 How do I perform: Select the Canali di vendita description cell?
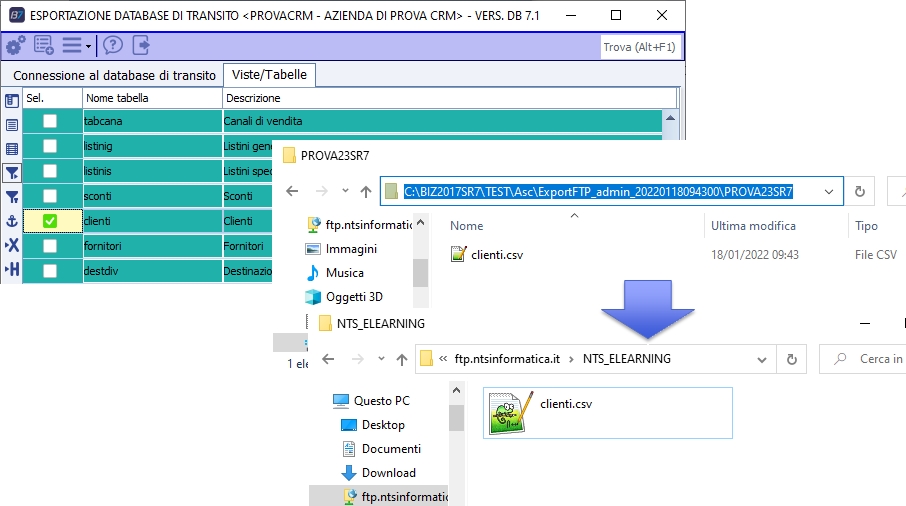442,121
